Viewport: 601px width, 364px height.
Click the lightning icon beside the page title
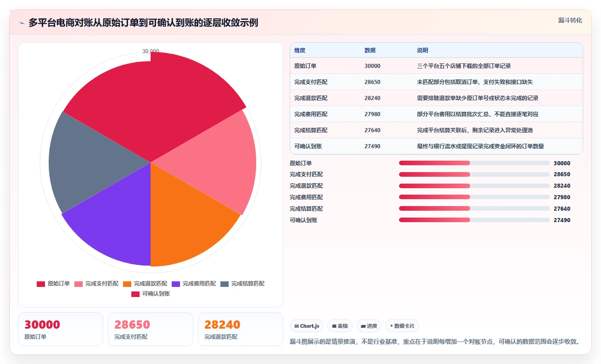22,22
